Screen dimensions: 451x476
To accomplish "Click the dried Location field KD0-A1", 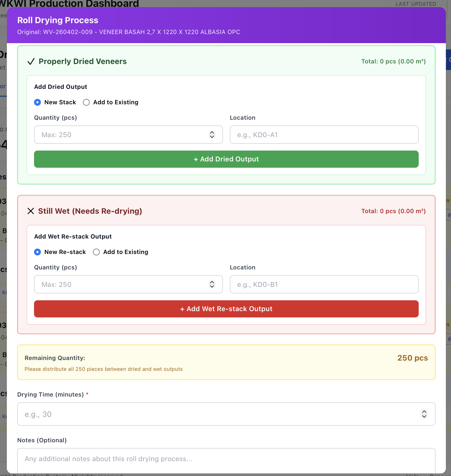I will [x=324, y=135].
